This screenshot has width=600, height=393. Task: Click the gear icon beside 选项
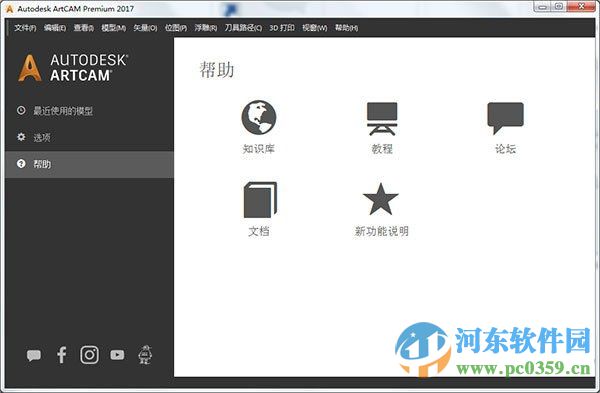pyautogui.click(x=21, y=137)
